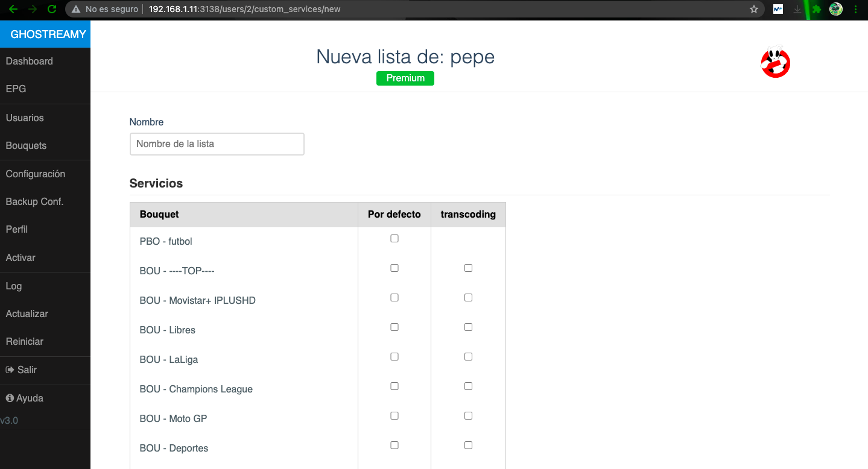Screen dimensions: 868x469
Task: Go to Bouquets in the sidebar
Action: click(26, 146)
